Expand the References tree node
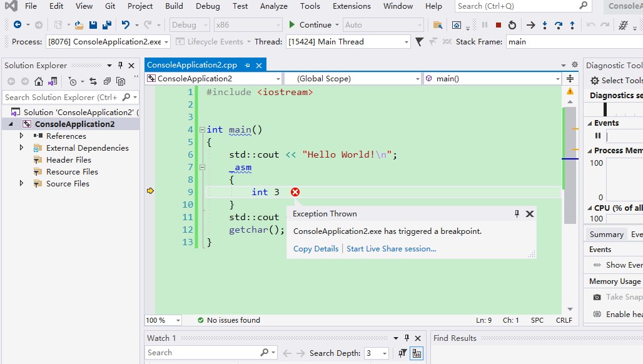 pos(21,136)
